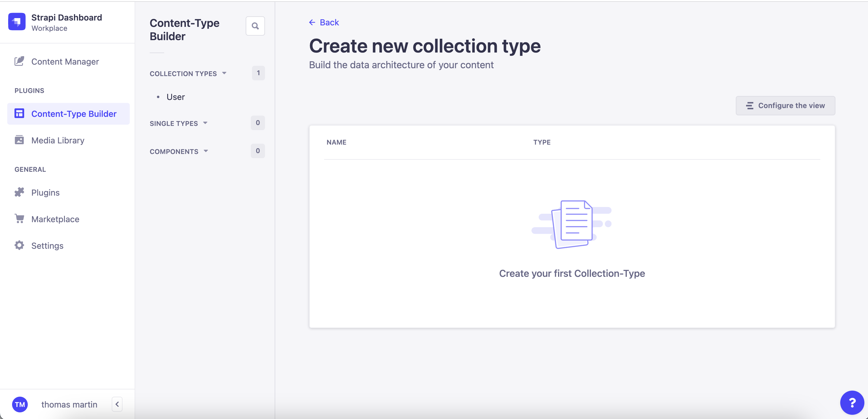Open Settings via the gear icon
The width and height of the screenshot is (868, 419).
click(x=19, y=245)
